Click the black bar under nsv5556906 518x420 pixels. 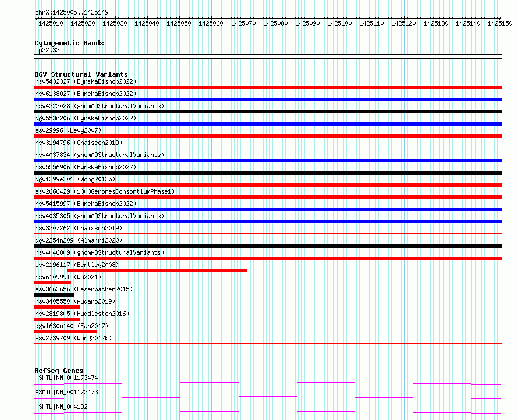(268, 173)
